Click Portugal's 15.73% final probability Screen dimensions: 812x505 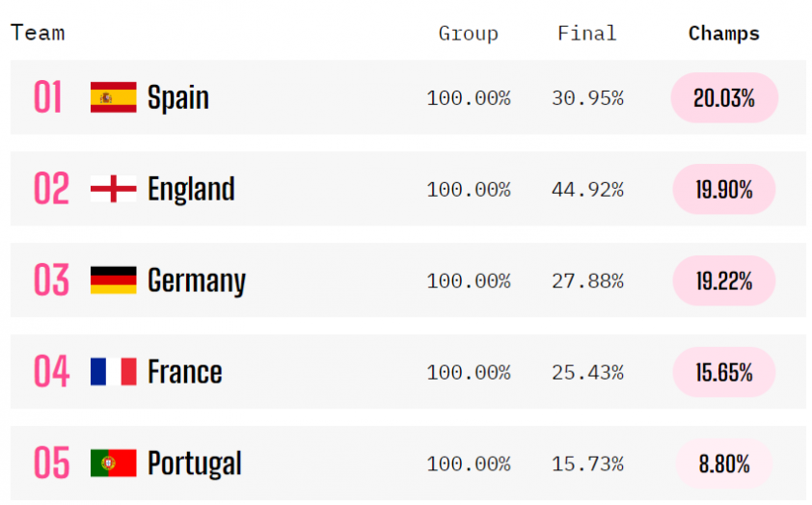[x=587, y=465]
